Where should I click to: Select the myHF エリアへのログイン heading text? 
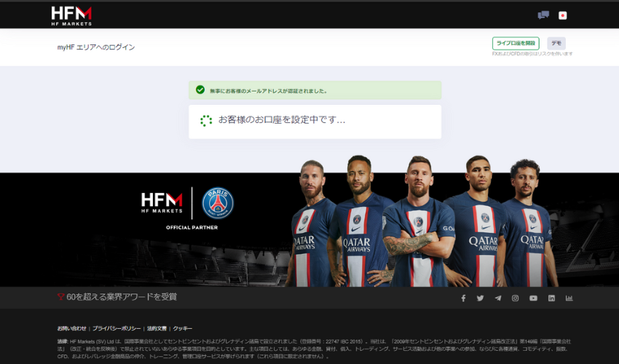[96, 47]
